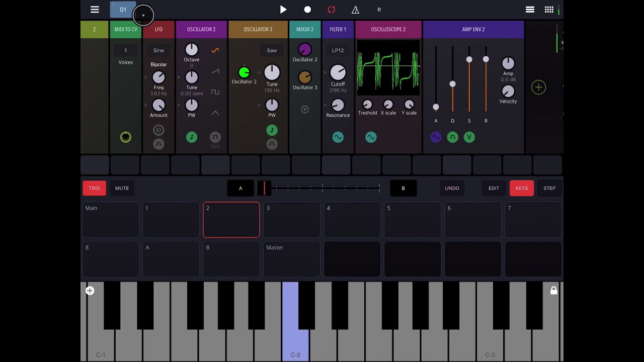
Task: Expand modulation arrow beside Filter Resonance knob
Action: tap(326, 105)
